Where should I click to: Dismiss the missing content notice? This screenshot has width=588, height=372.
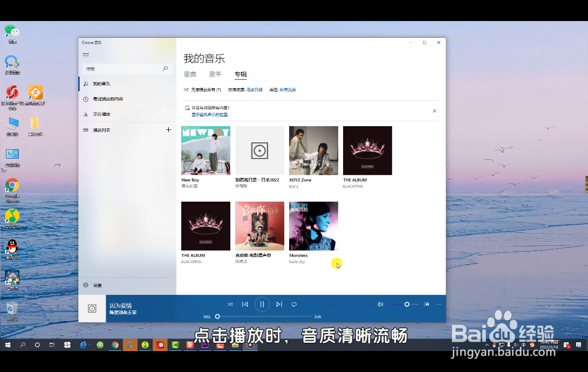point(434,111)
